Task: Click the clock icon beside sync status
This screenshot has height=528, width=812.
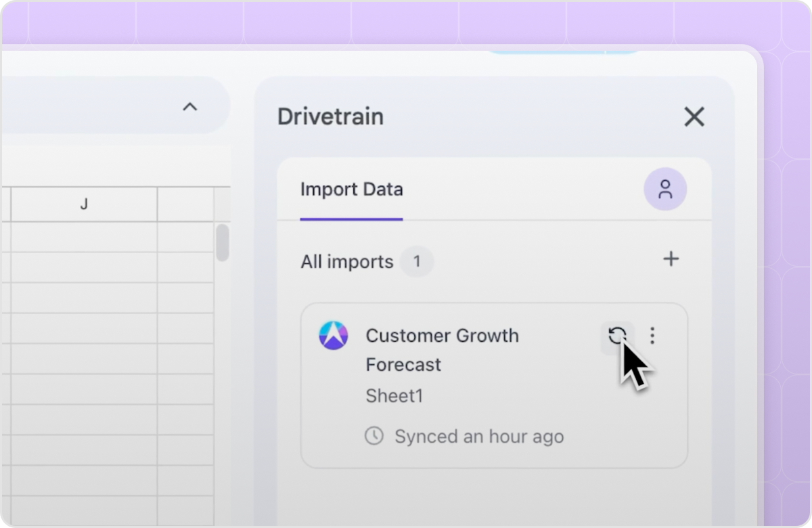Action: pos(374,435)
